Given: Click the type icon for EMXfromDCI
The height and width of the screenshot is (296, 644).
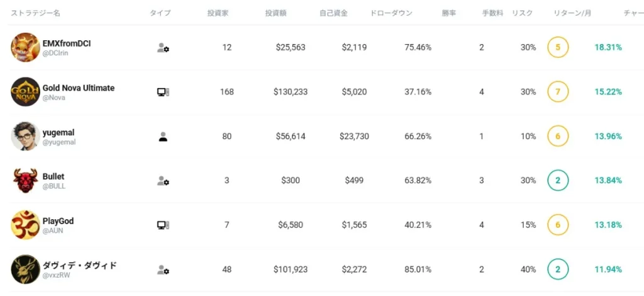Looking at the screenshot, I should tap(163, 48).
